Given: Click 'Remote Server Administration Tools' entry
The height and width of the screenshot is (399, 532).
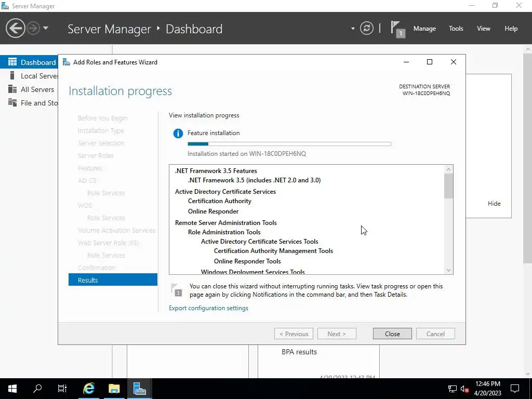Looking at the screenshot, I should tap(225, 223).
